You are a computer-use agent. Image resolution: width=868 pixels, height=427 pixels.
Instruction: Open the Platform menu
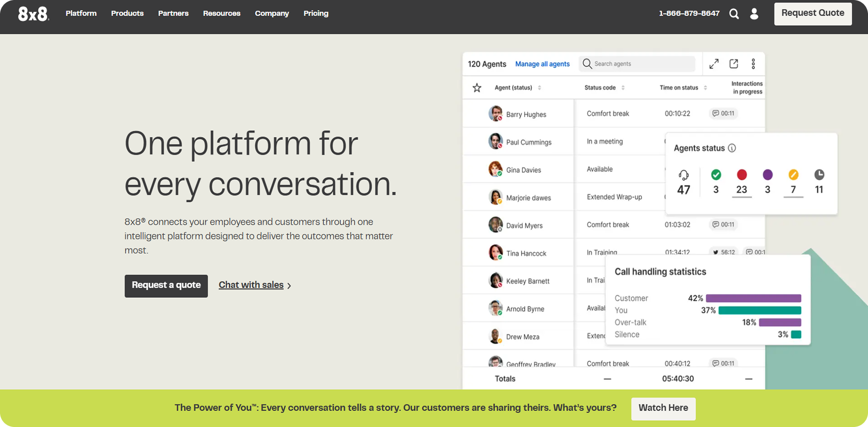(81, 14)
